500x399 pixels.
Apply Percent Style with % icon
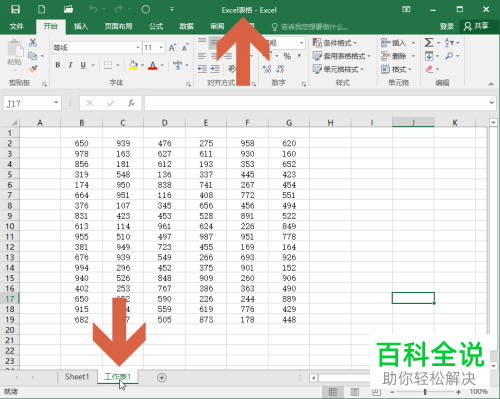pos(287,56)
